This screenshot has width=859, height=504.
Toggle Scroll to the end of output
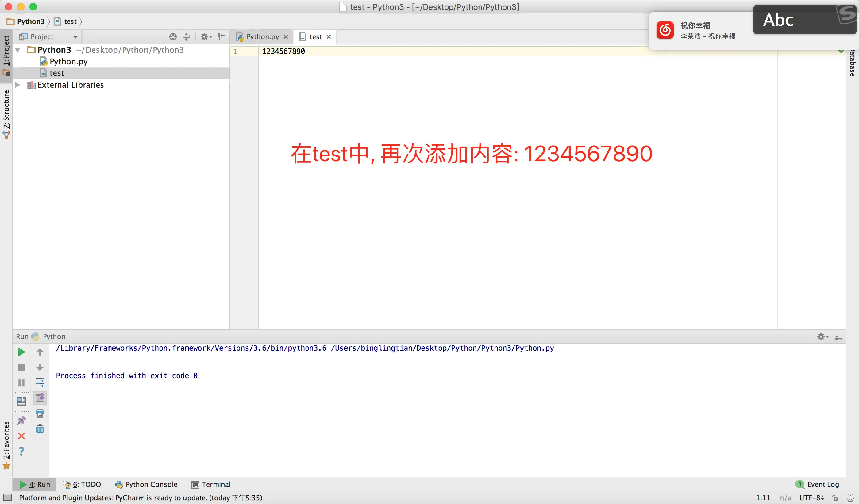[x=40, y=398]
